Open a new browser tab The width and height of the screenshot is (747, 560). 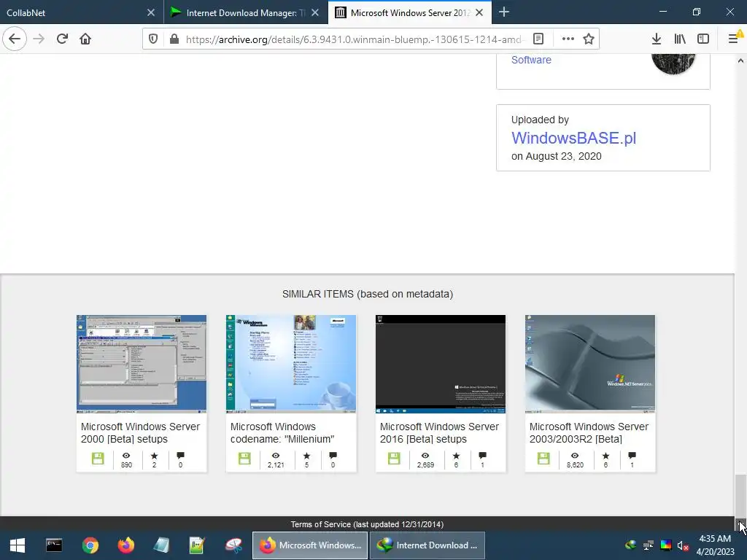(504, 12)
